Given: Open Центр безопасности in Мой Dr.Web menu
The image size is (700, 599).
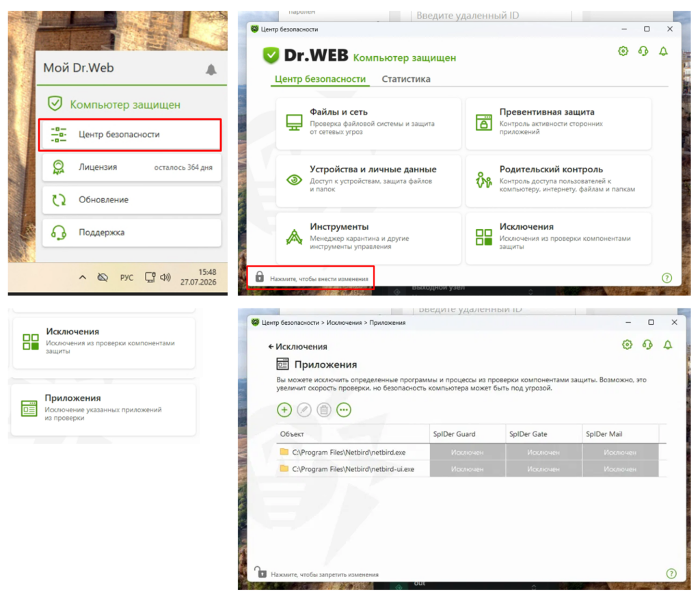Looking at the screenshot, I should 130,135.
